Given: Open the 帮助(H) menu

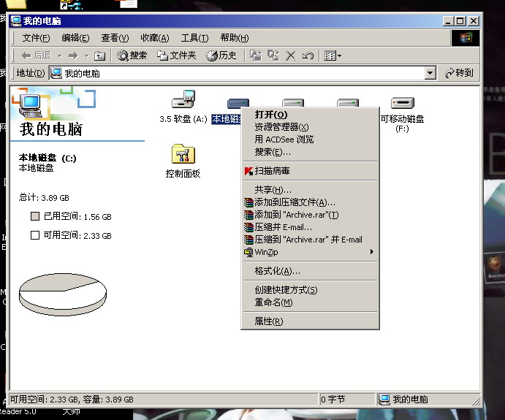Looking at the screenshot, I should click(x=234, y=38).
